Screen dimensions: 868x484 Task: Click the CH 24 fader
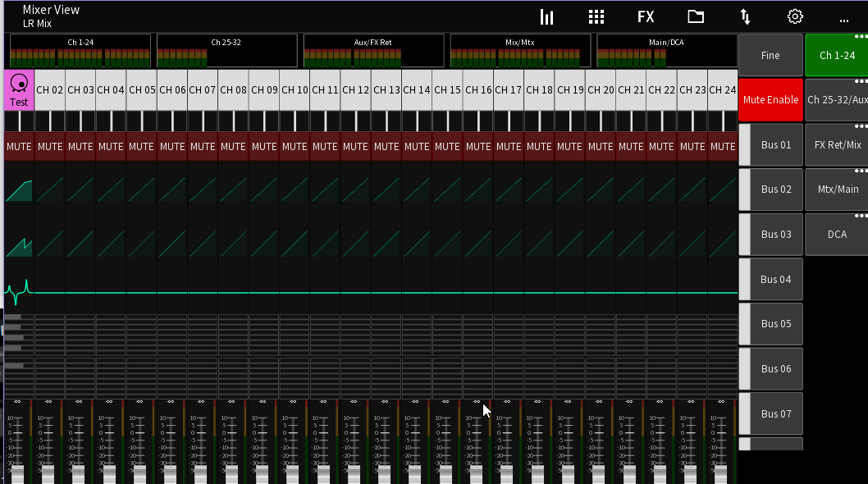coord(721,474)
